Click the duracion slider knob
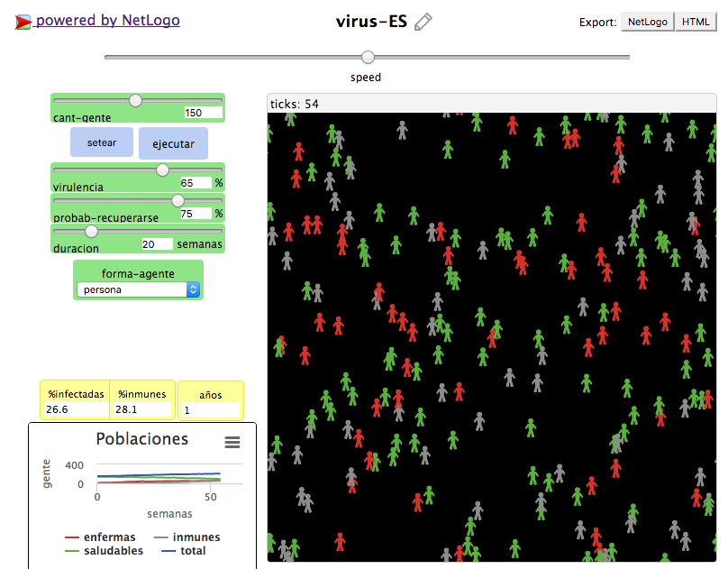728x569 pixels. [x=91, y=231]
